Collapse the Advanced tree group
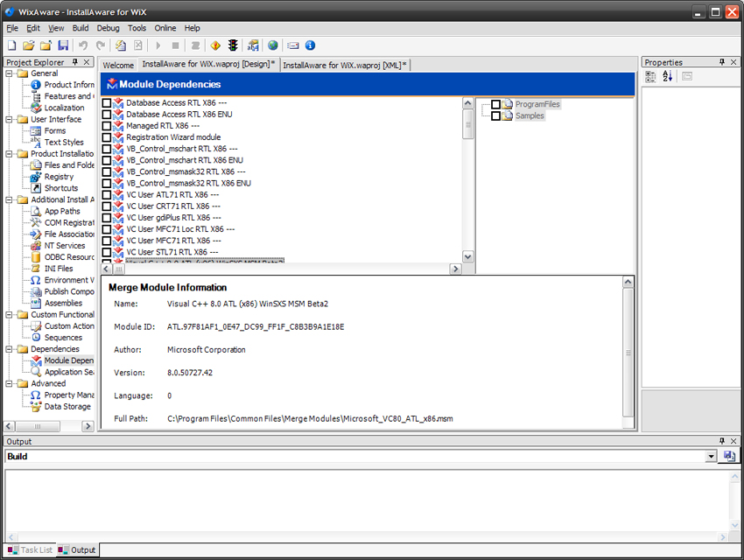 tap(9, 383)
